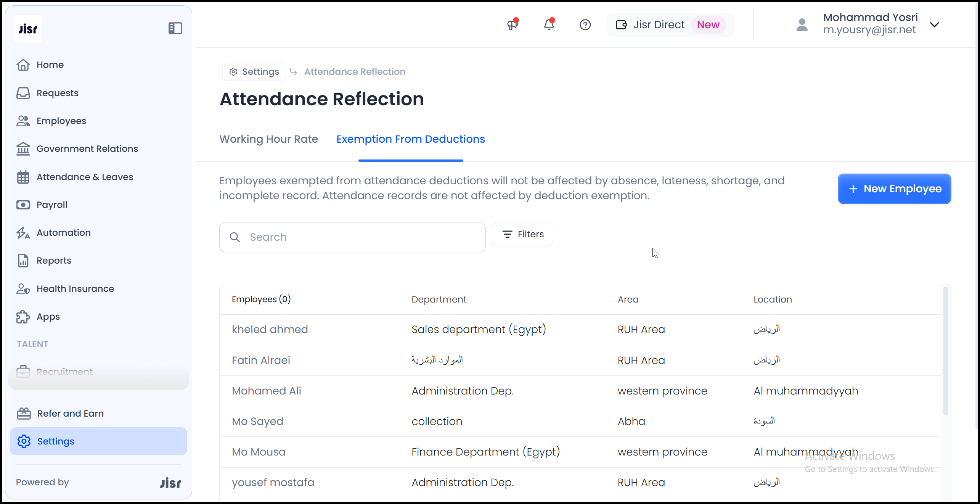Click the New Employee button
Screen dimensions: 980x504
[x=894, y=189]
